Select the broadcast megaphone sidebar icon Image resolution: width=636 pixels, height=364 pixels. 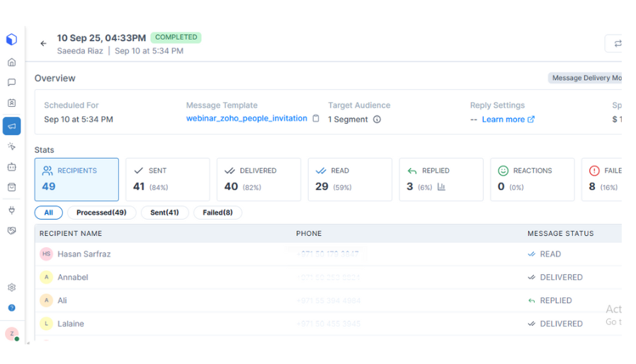click(x=11, y=126)
